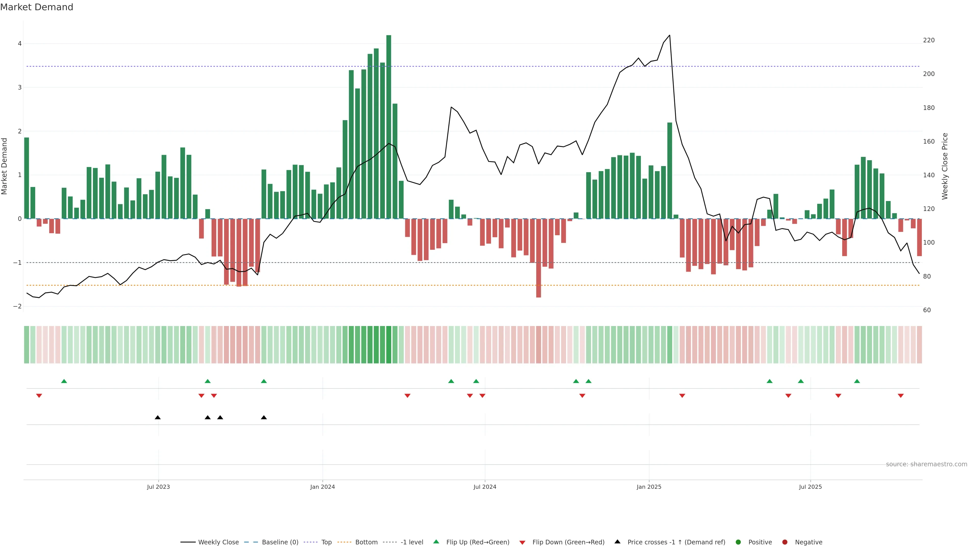Click the green Positive legend dot
This screenshot has height=551, width=980.
[x=738, y=542]
